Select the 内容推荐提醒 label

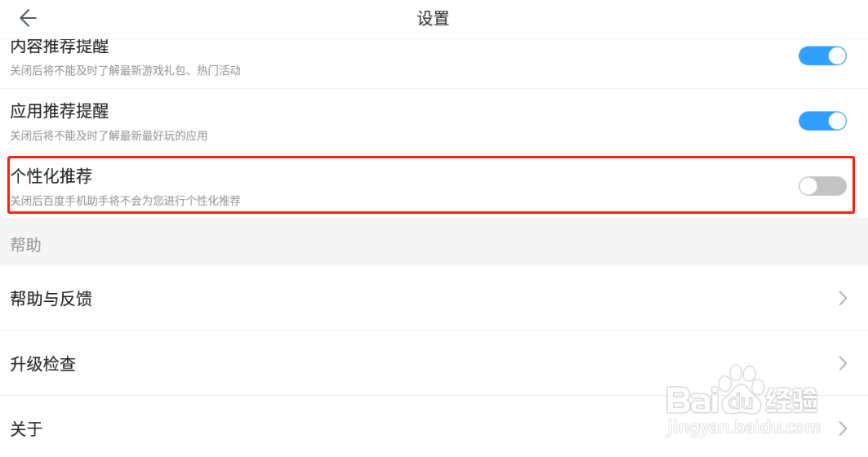coord(60,47)
